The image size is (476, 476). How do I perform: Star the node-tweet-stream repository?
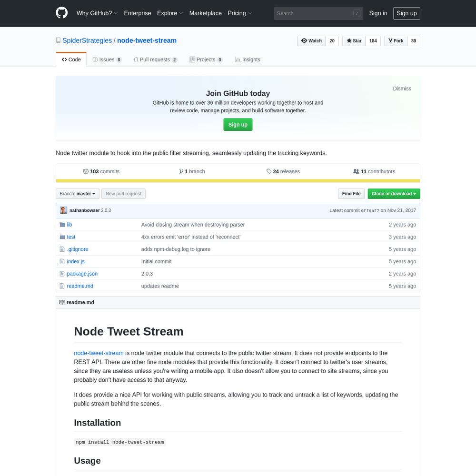tap(354, 40)
